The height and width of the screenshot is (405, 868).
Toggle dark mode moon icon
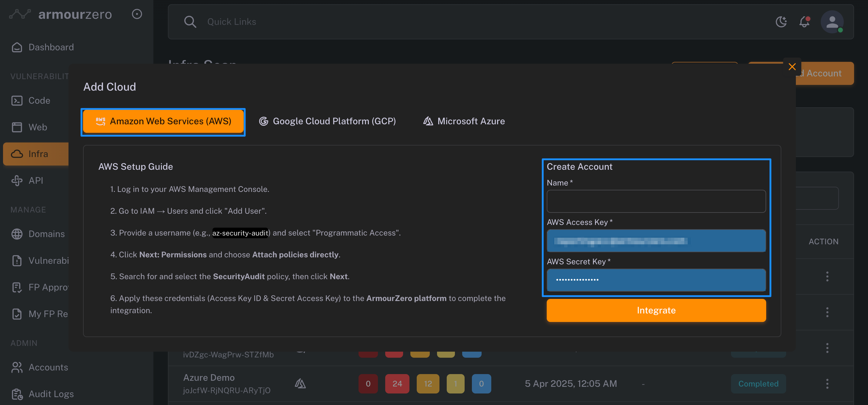point(781,22)
